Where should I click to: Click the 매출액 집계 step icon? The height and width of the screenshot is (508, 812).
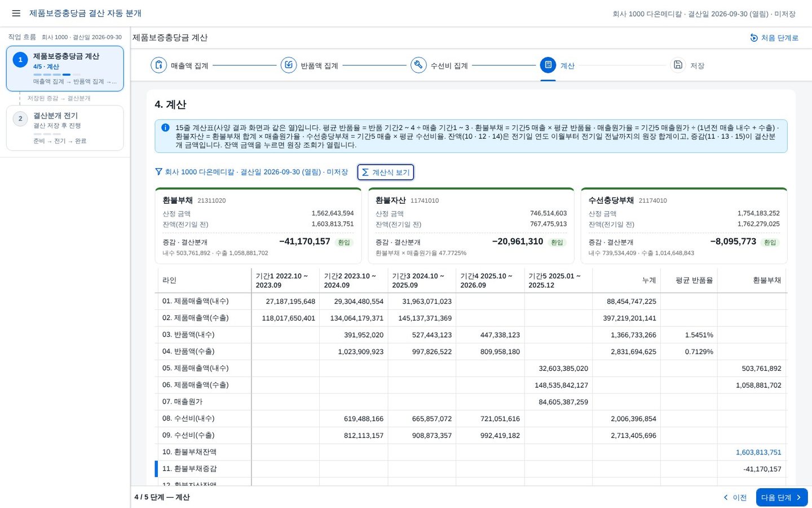click(x=159, y=65)
